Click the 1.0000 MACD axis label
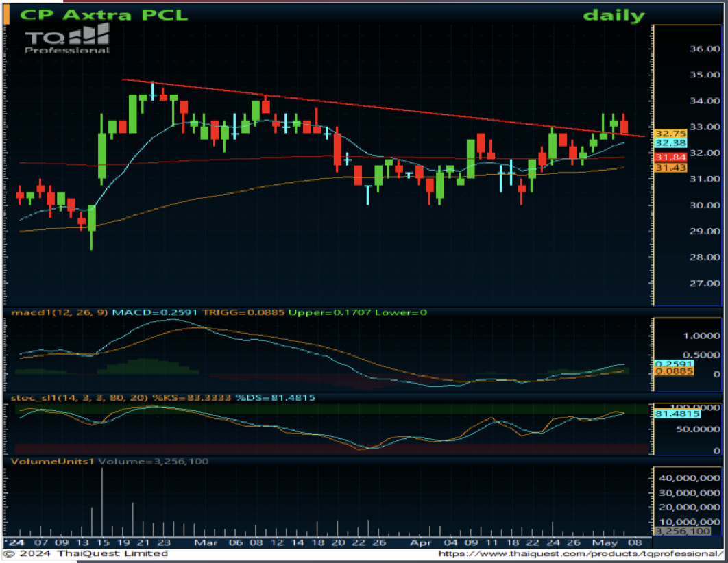Screen dimensions: 728x563 point(701,336)
